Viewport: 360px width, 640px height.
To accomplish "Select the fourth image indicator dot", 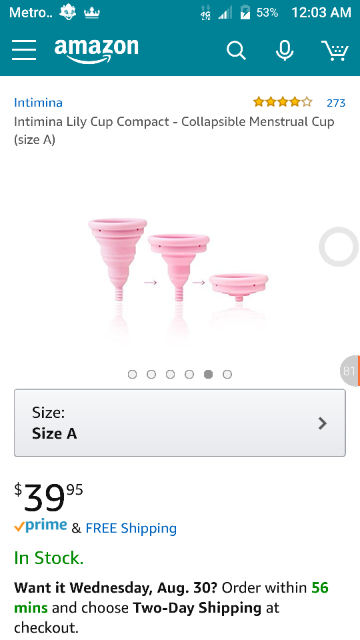I will pyautogui.click(x=189, y=374).
